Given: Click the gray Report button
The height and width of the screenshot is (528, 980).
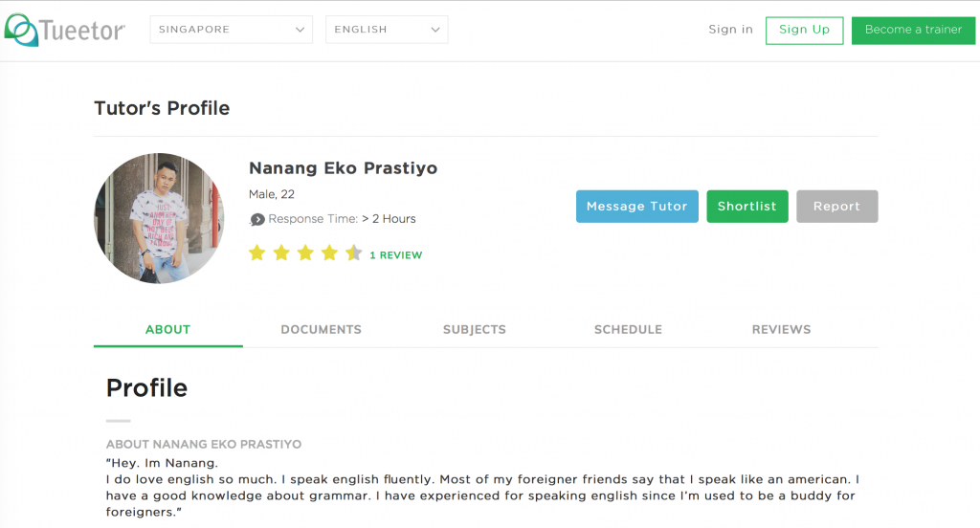Looking at the screenshot, I should [836, 207].
